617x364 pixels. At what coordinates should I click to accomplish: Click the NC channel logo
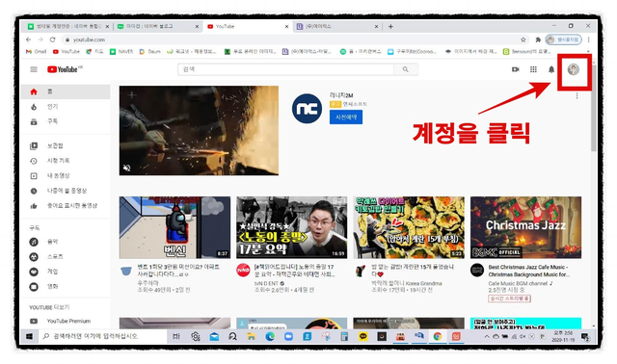[307, 109]
